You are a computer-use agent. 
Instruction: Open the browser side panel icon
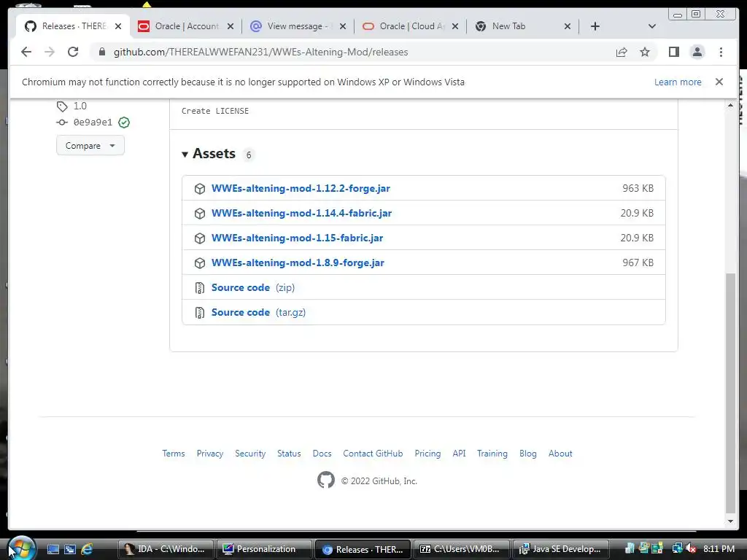tap(673, 52)
